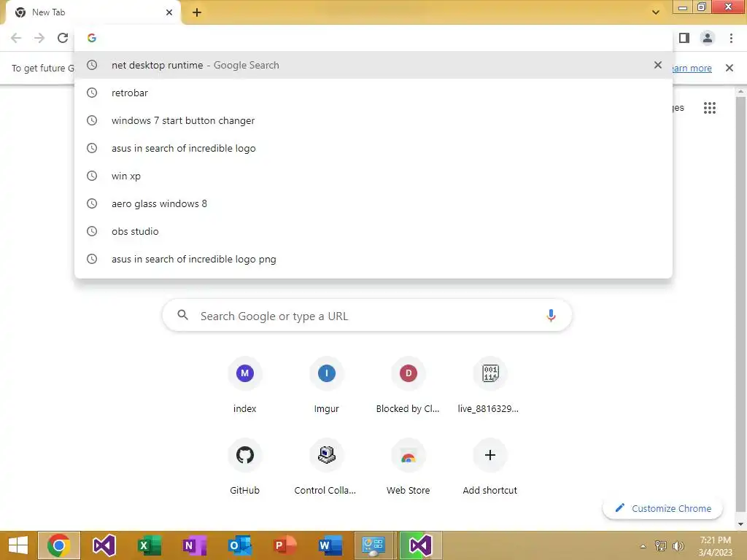
Task: Select aero glass windows 8 suggestion
Action: tap(373, 203)
